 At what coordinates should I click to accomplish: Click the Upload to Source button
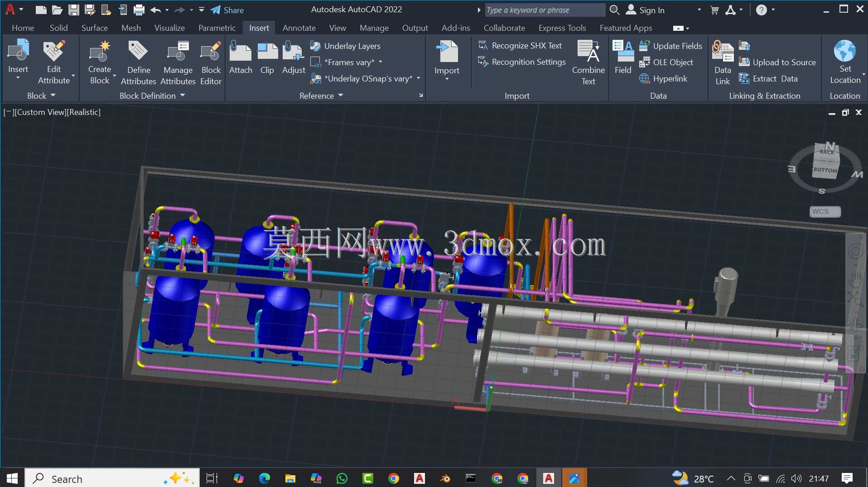pos(777,62)
